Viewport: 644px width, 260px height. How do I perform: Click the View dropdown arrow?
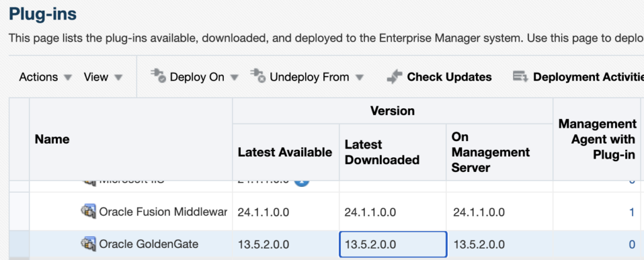point(118,77)
